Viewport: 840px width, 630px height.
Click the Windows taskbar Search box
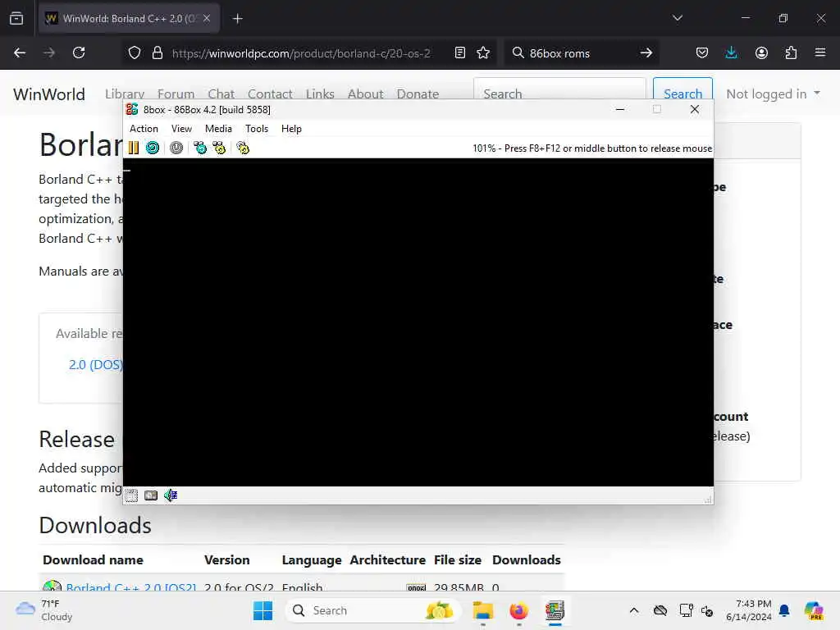373,610
